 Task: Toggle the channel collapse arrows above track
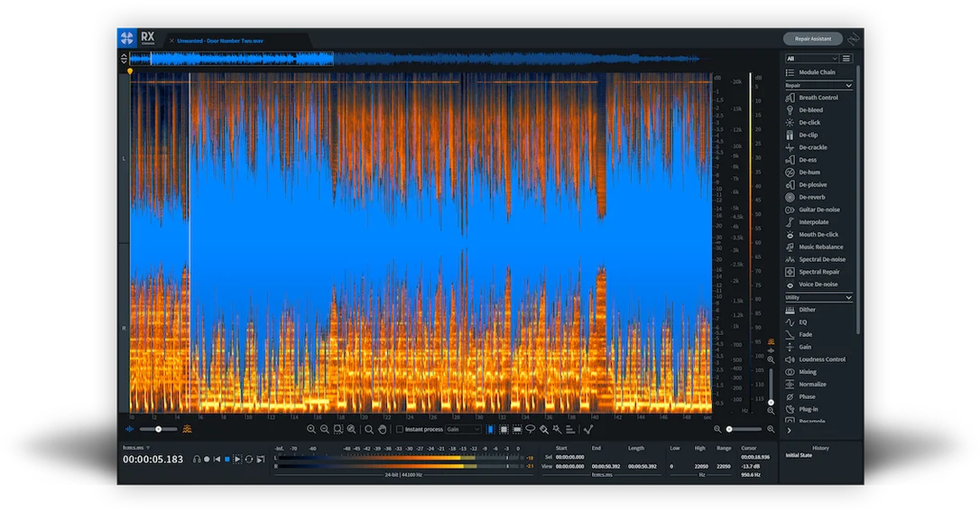pos(124,58)
